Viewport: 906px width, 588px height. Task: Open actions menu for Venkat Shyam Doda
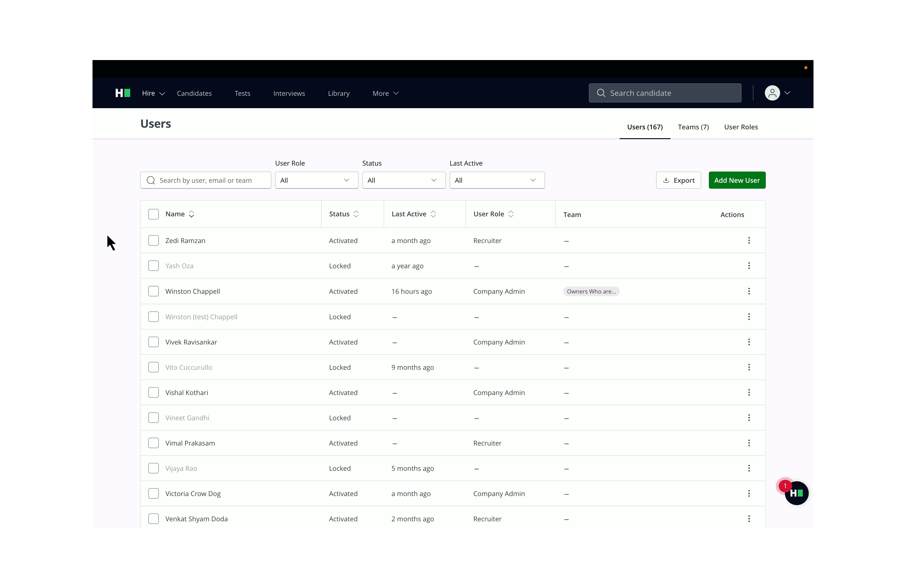(x=749, y=519)
